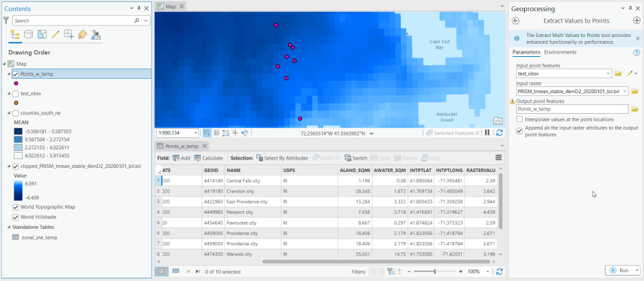Screen dimensions: 644x281
Task: Click the map north-arrow navigation icon
Action: [245, 133]
